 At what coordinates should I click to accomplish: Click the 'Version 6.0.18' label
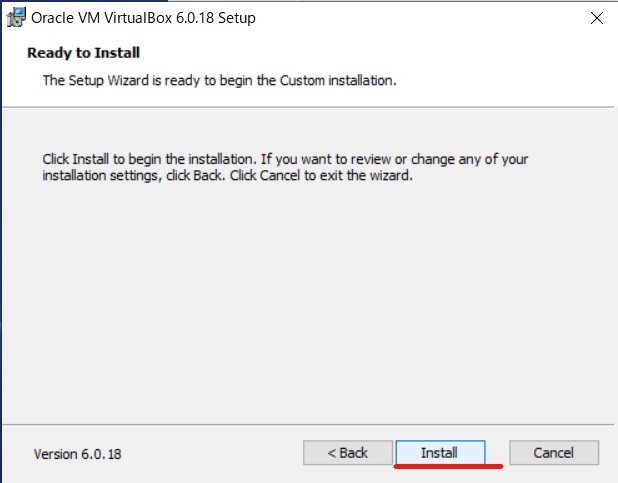pos(78,454)
